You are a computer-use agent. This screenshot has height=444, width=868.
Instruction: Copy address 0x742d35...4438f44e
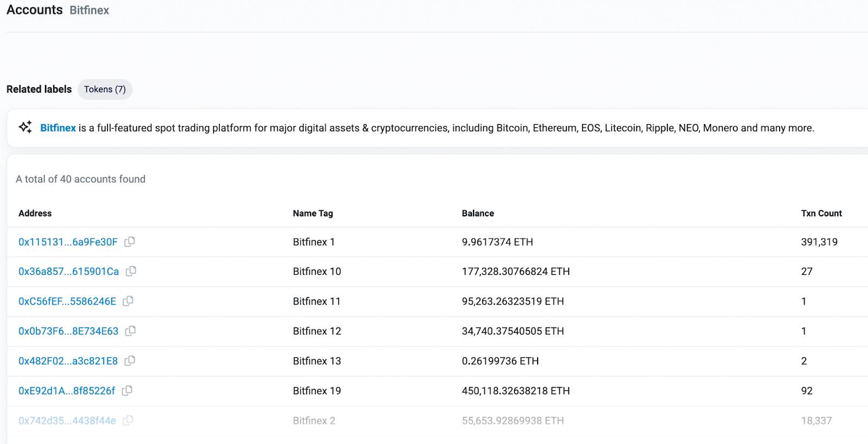pos(128,420)
